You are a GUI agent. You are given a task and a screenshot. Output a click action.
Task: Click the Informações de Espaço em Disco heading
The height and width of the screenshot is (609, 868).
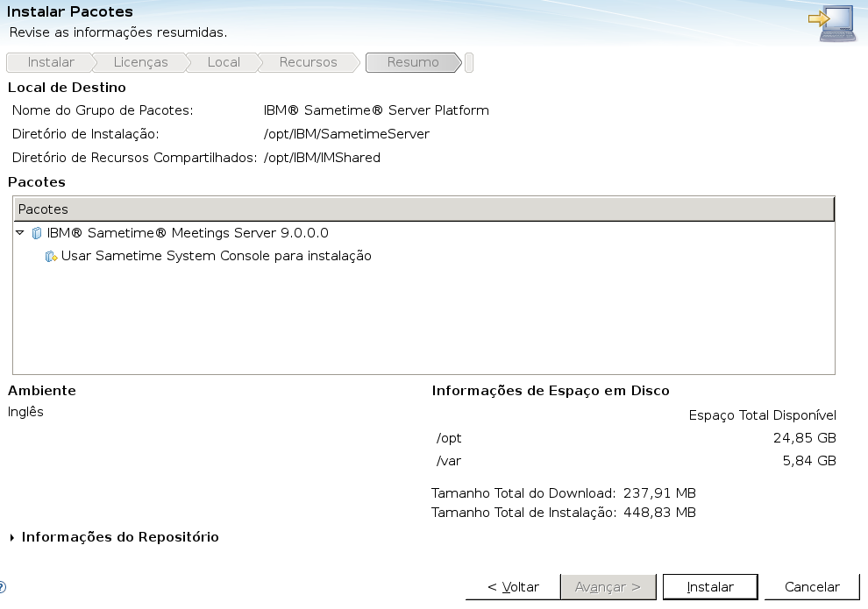point(551,391)
